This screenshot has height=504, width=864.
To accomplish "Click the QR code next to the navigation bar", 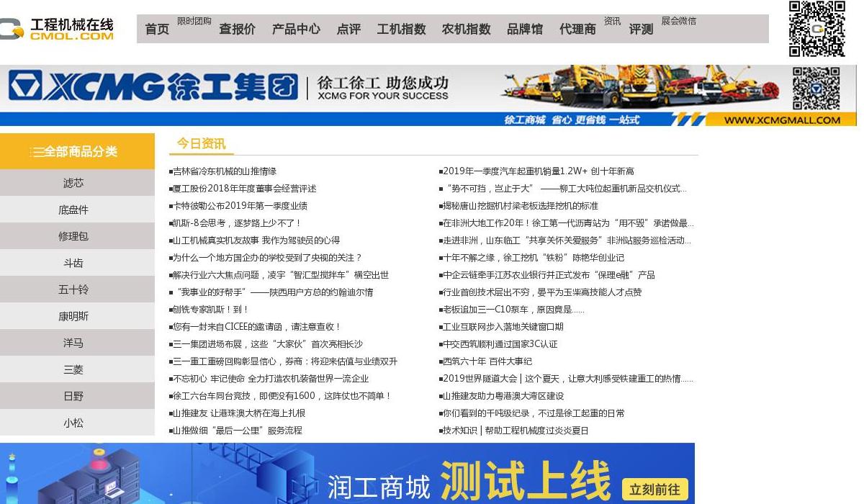I will click(x=816, y=29).
